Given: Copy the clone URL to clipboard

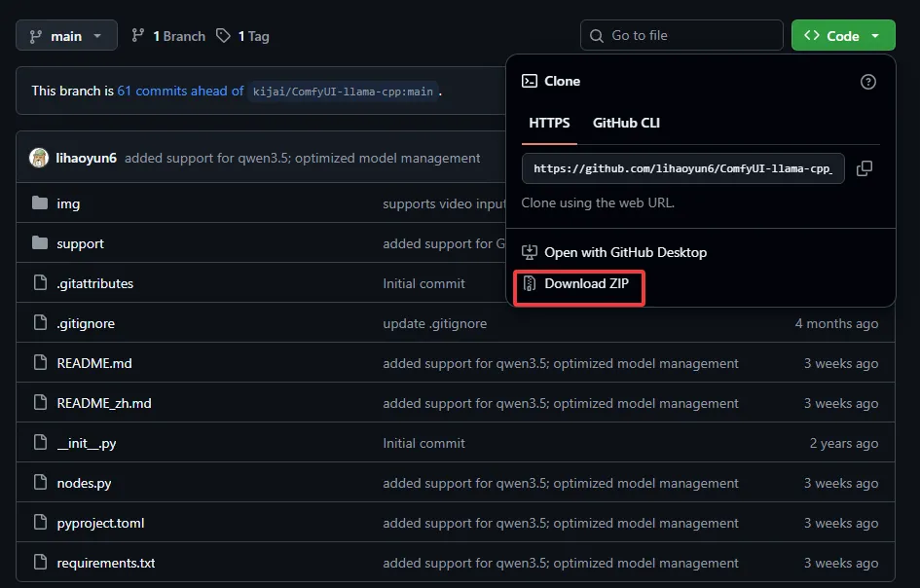Looking at the screenshot, I should click(x=865, y=168).
